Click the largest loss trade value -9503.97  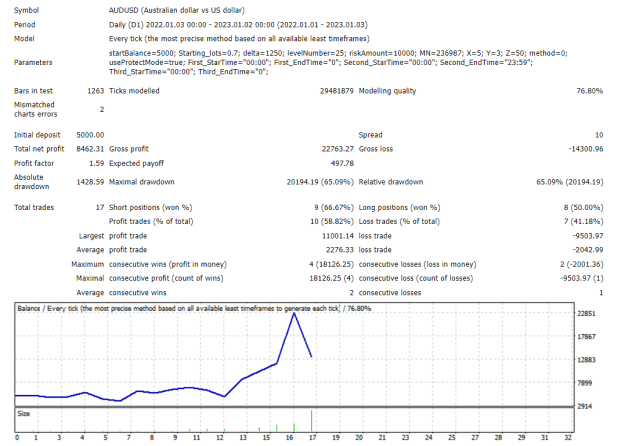pos(588,236)
